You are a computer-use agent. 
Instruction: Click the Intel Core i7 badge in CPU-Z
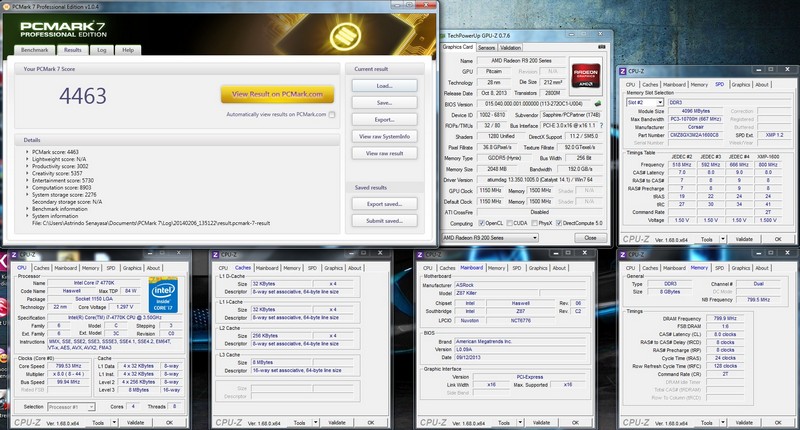click(x=163, y=294)
